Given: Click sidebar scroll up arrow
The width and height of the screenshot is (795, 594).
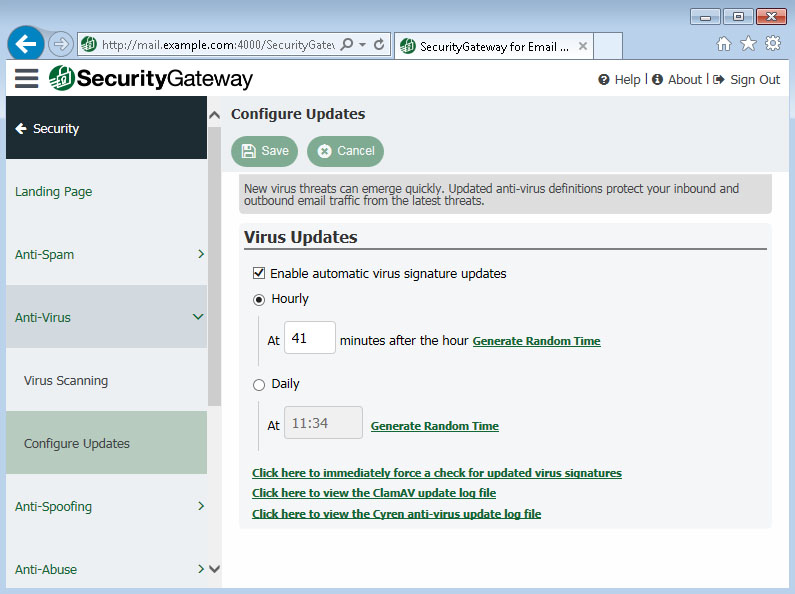Looking at the screenshot, I should [x=214, y=115].
